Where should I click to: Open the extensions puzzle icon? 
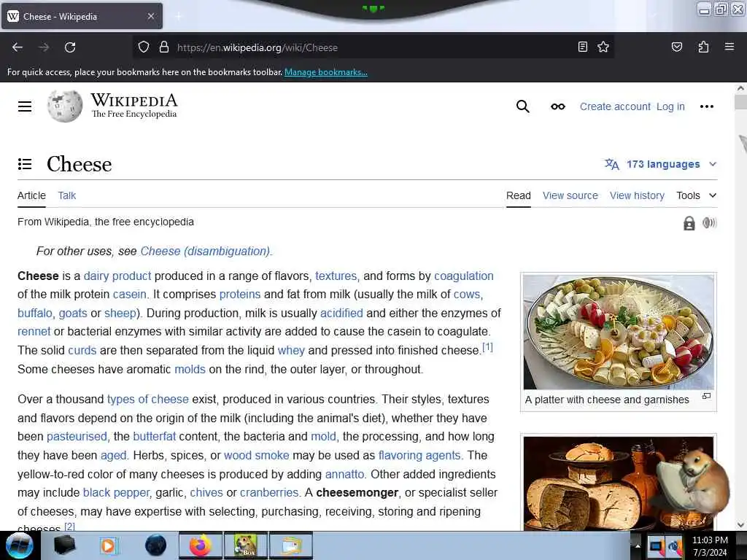[x=703, y=47]
